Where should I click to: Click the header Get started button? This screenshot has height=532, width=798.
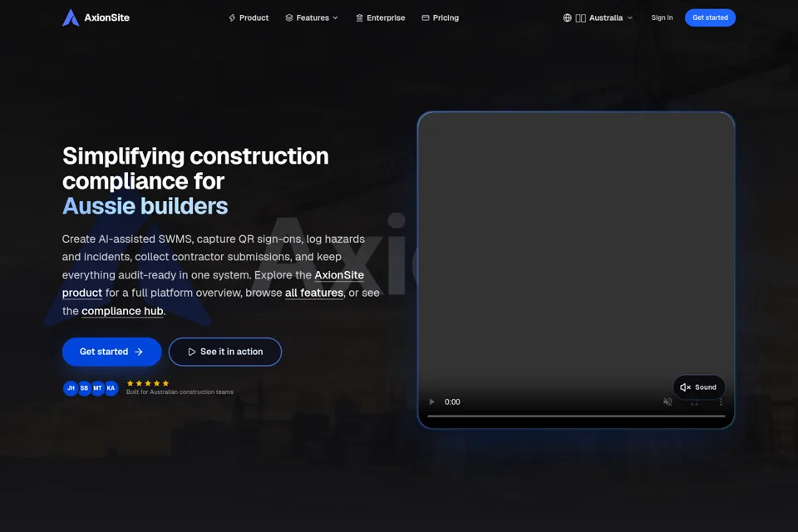(x=710, y=17)
